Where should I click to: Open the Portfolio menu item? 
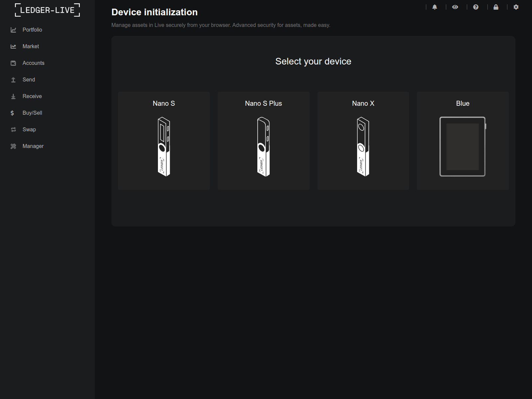pyautogui.click(x=32, y=30)
